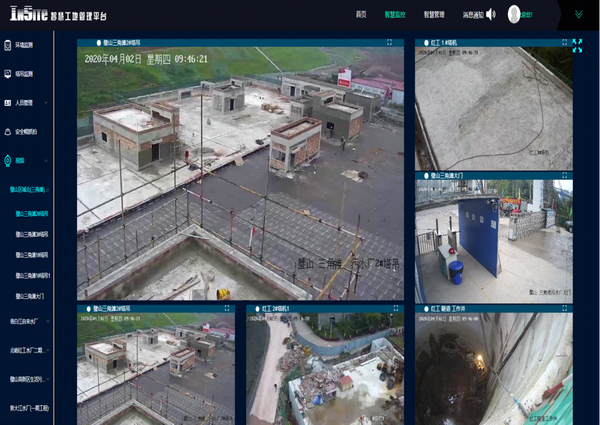Image resolution: width=600 pixels, height=425 pixels.
Task: Maximize the top-right tower crane camera
Action: 565,44
